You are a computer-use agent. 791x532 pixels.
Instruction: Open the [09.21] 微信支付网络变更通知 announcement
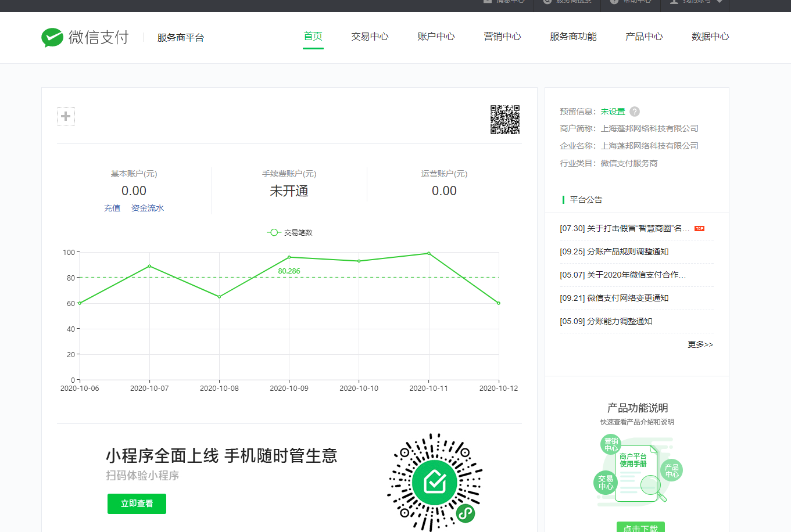(614, 298)
